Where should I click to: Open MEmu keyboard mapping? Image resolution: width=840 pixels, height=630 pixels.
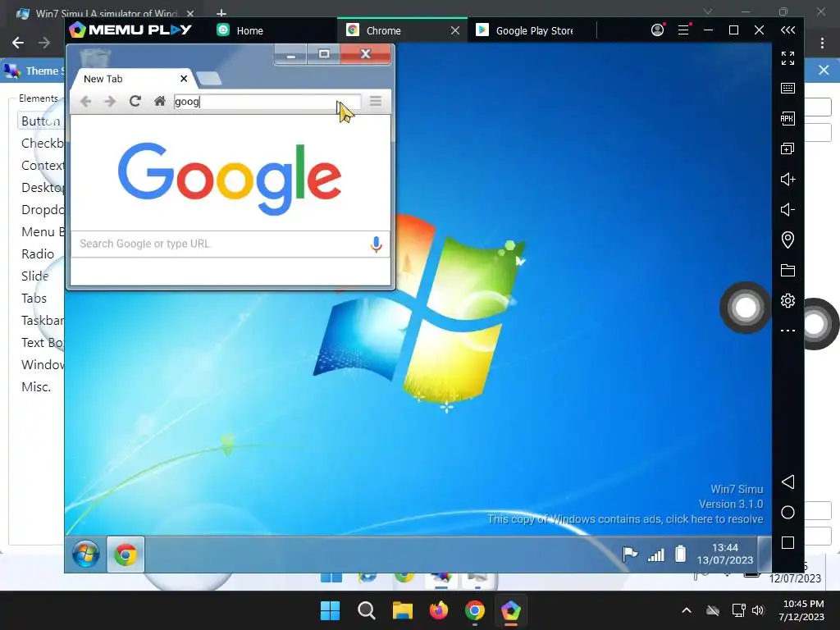tap(787, 89)
